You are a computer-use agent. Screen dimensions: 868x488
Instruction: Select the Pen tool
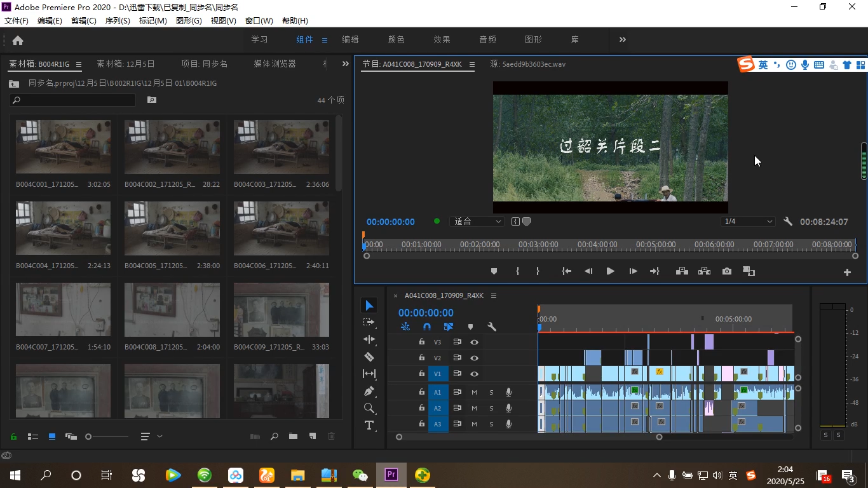click(x=369, y=391)
